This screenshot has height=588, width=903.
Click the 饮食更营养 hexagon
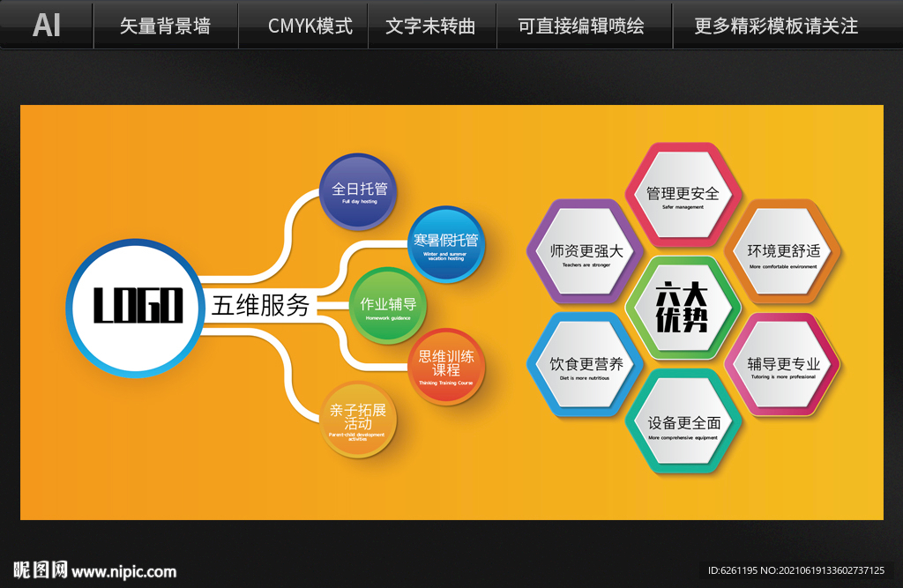(586, 365)
